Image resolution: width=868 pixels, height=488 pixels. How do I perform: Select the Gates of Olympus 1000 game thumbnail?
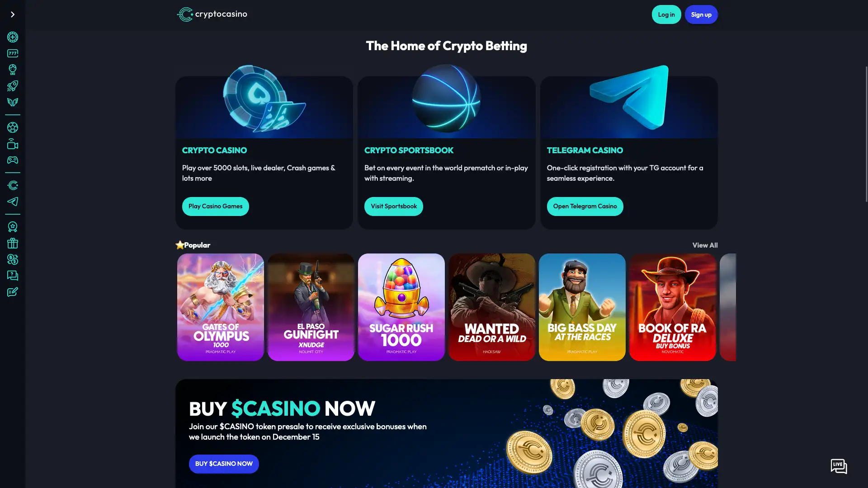(221, 307)
